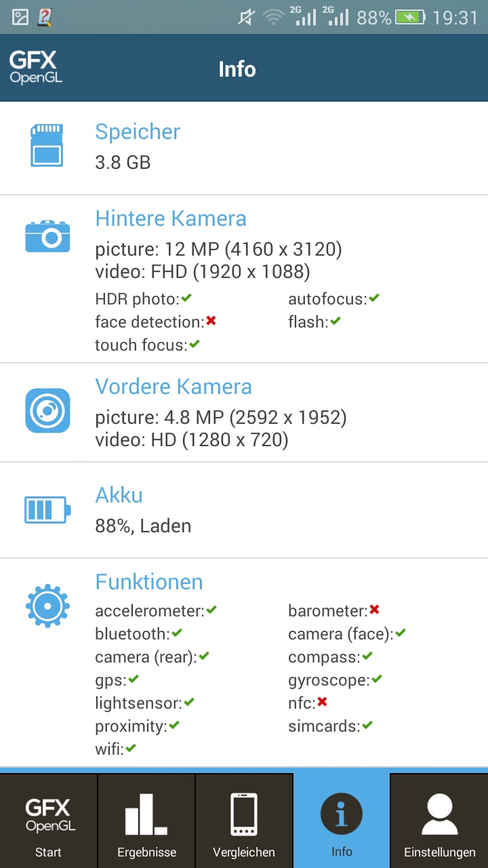Open the Start tab
This screenshot has width=488, height=868.
(48, 821)
